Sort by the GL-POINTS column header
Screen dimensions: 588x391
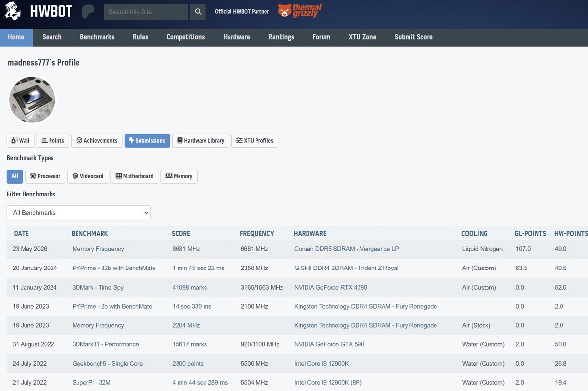click(530, 233)
